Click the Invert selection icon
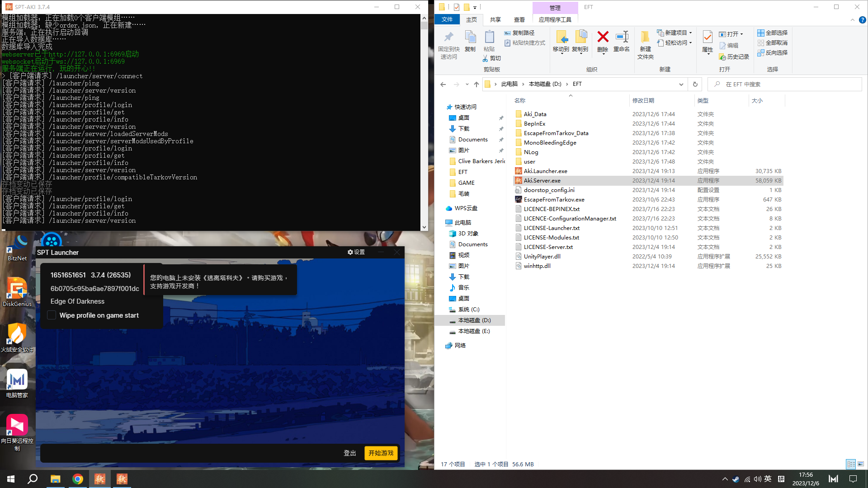The width and height of the screenshot is (868, 488). [761, 52]
